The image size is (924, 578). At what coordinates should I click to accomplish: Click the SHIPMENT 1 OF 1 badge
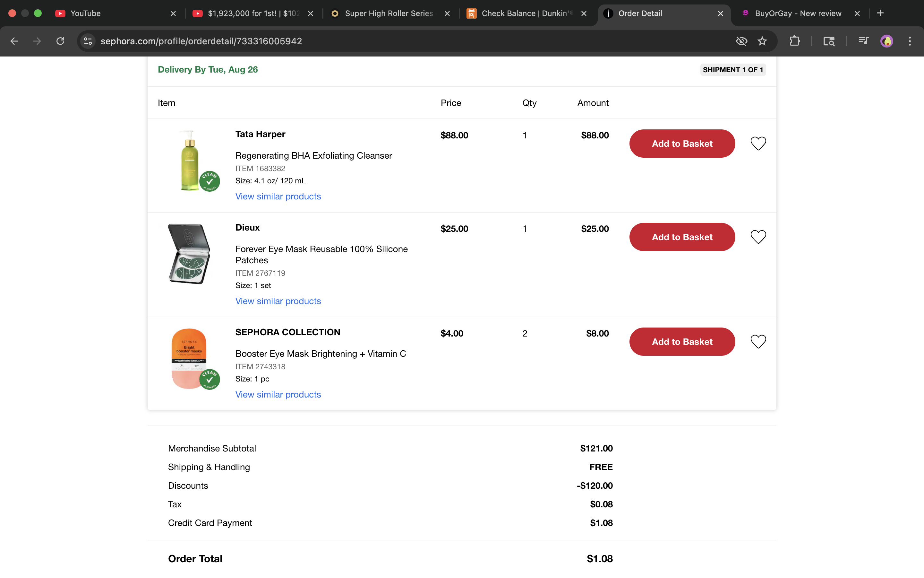733,70
